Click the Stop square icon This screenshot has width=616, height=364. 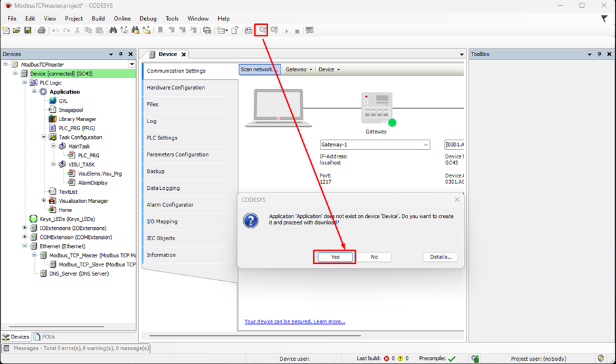pyautogui.click(x=297, y=31)
